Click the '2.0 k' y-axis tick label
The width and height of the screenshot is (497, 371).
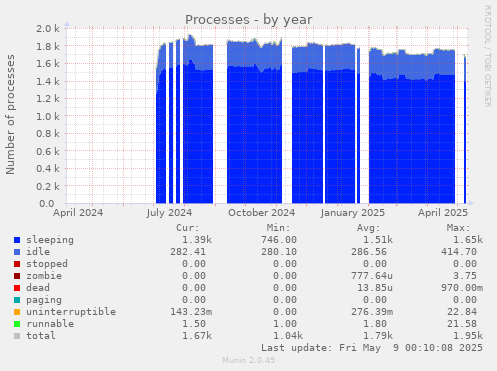pyautogui.click(x=48, y=29)
